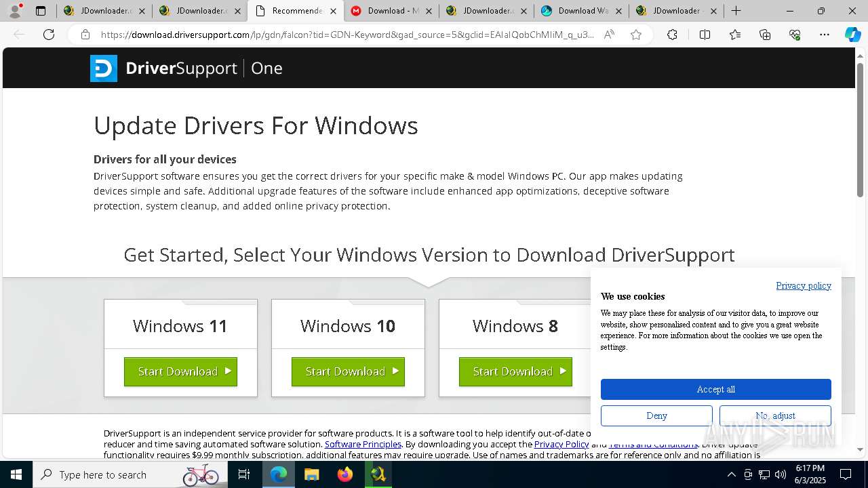Close the Recommended tab

click(x=333, y=11)
